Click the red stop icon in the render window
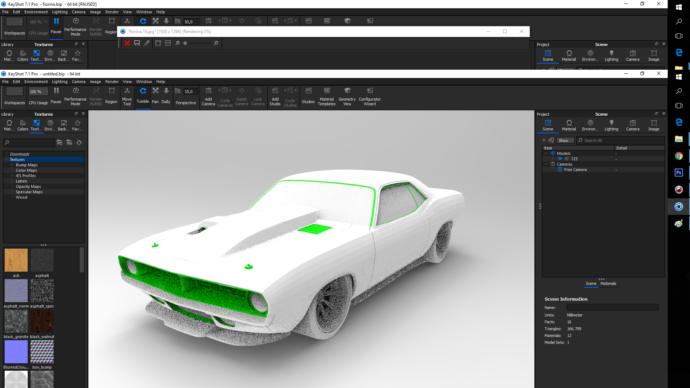The width and height of the screenshot is (690, 388). [127, 43]
